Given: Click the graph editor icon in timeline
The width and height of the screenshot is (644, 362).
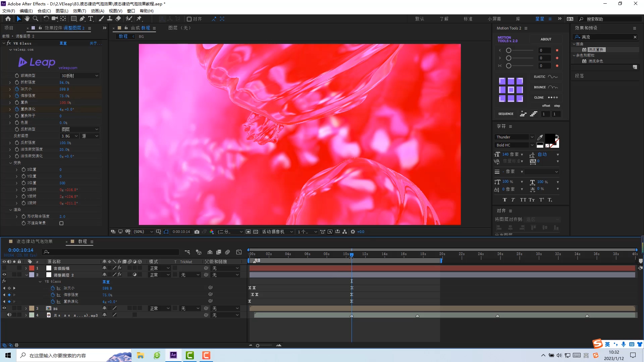Looking at the screenshot, I should (239, 252).
